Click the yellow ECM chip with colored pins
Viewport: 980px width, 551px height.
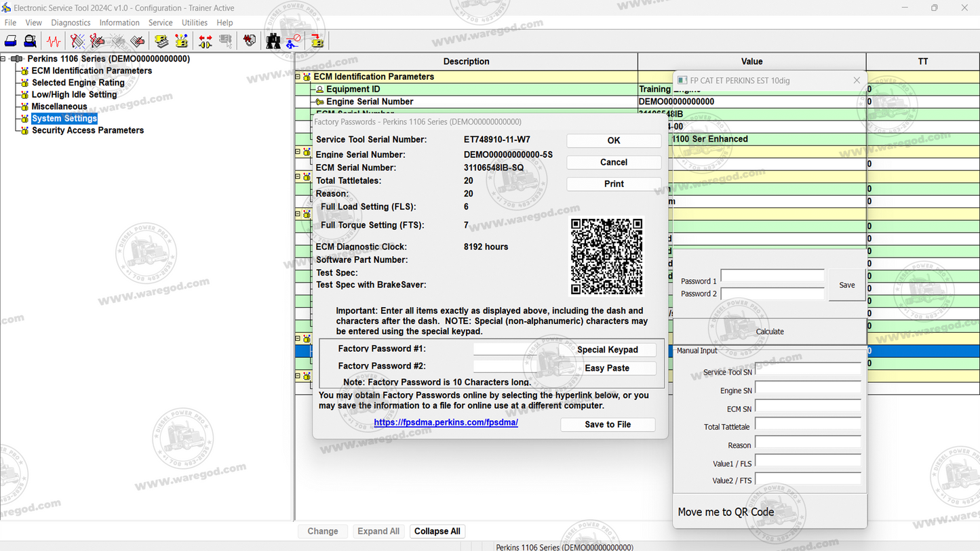(x=181, y=41)
